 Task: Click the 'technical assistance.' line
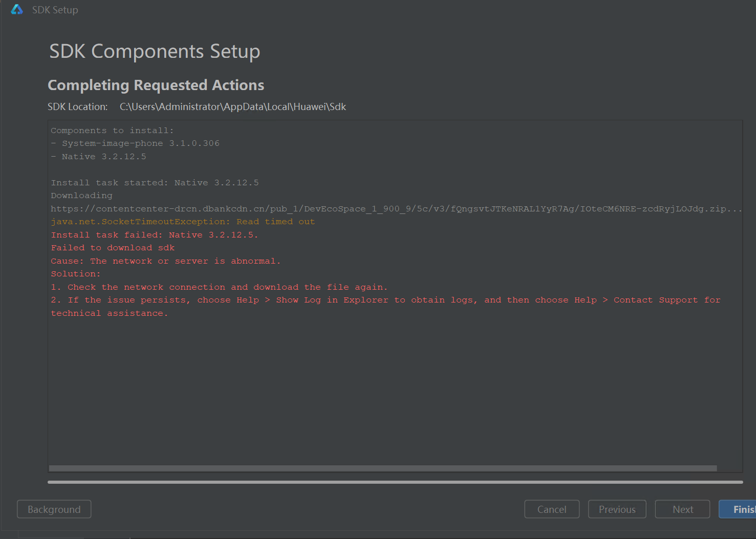[109, 313]
